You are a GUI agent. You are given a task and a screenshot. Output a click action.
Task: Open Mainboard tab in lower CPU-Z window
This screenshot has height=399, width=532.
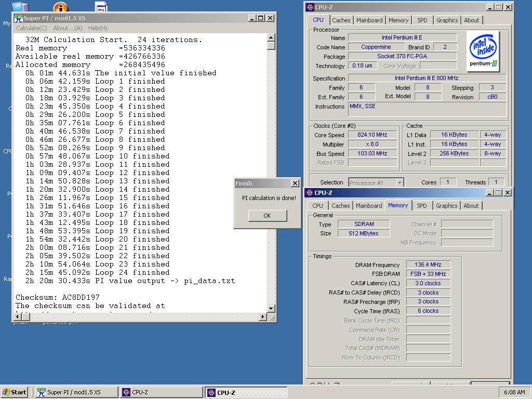(x=369, y=206)
